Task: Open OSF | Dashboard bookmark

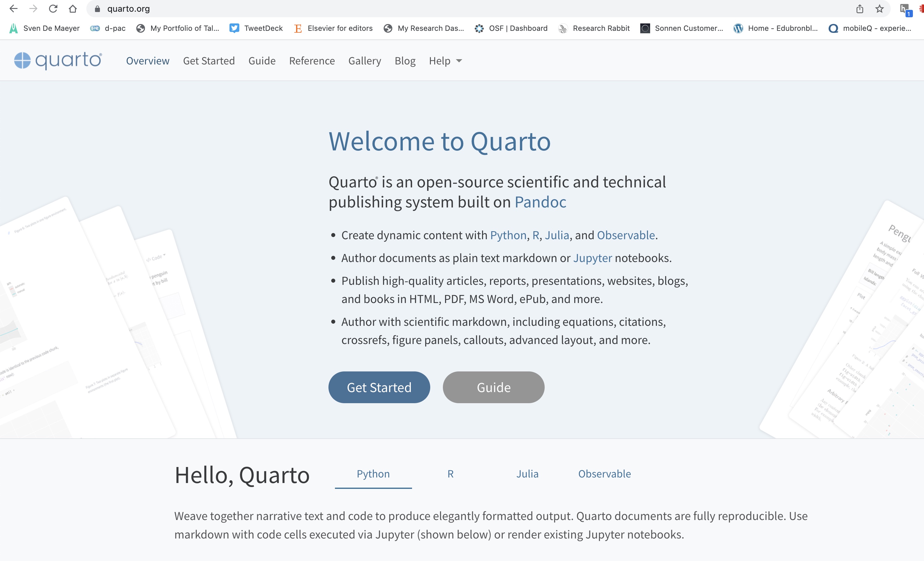Action: (x=511, y=28)
